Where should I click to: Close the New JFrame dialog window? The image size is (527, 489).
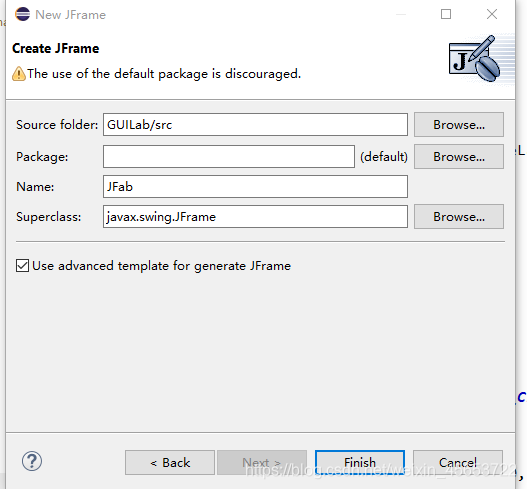click(492, 14)
